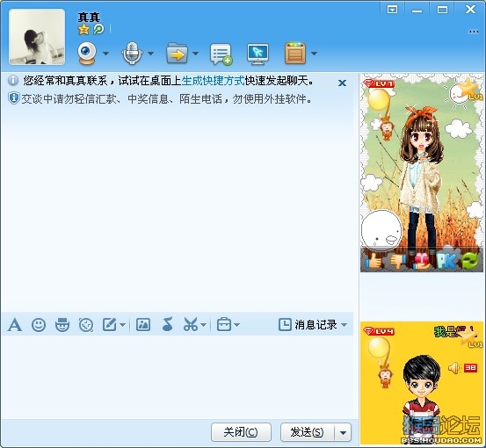Start a video call with webcam icon

87,54
